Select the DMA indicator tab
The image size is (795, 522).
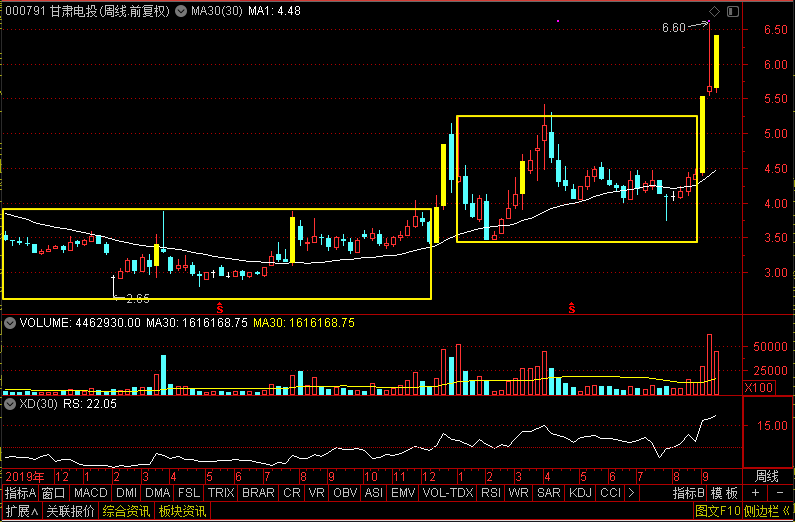157,493
